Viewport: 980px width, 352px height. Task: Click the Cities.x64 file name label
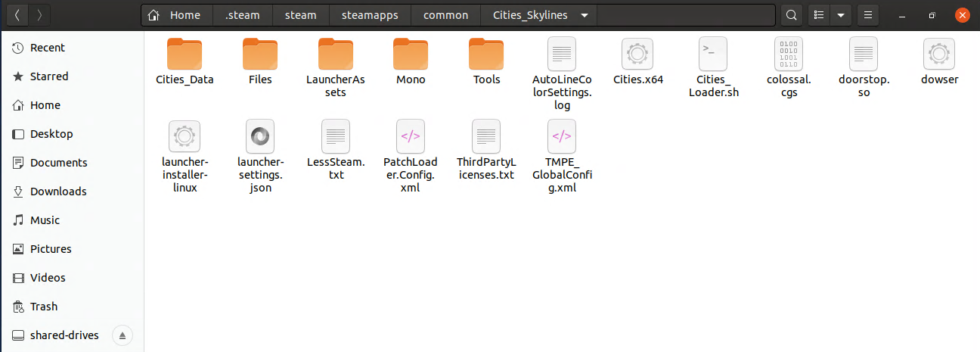pyautogui.click(x=638, y=79)
